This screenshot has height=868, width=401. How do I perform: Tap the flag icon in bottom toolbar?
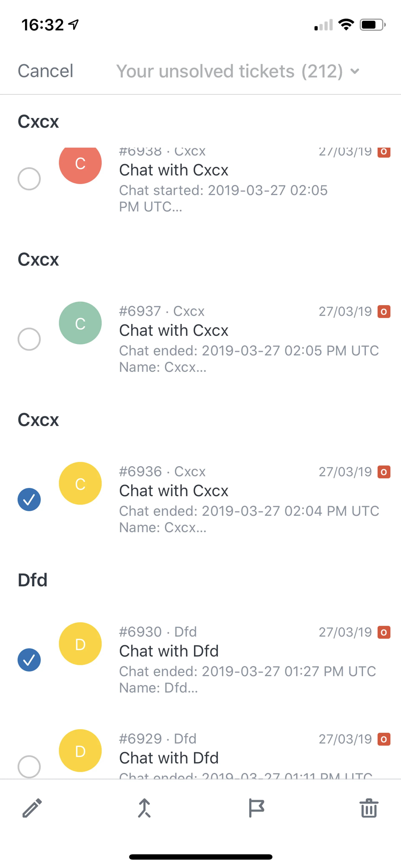tap(256, 808)
